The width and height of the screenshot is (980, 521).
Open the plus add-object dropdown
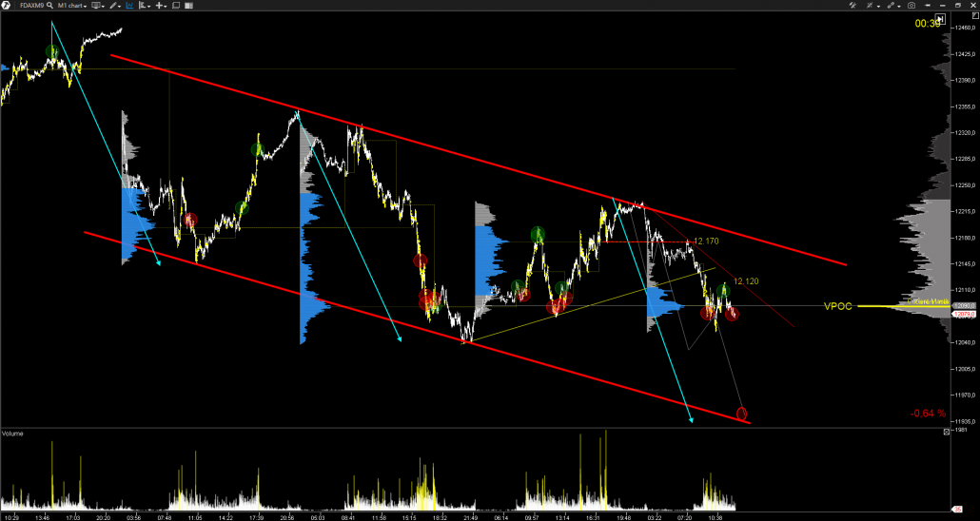tap(161, 6)
